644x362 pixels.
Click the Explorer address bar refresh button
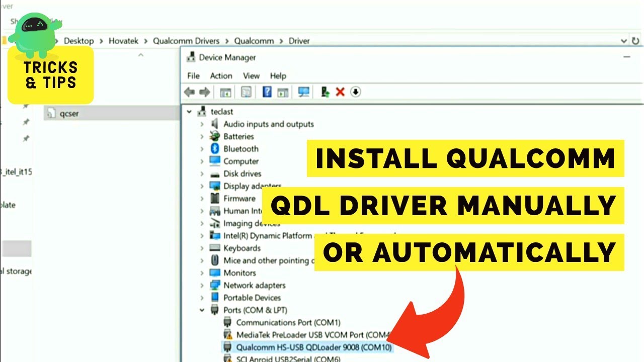tap(636, 41)
